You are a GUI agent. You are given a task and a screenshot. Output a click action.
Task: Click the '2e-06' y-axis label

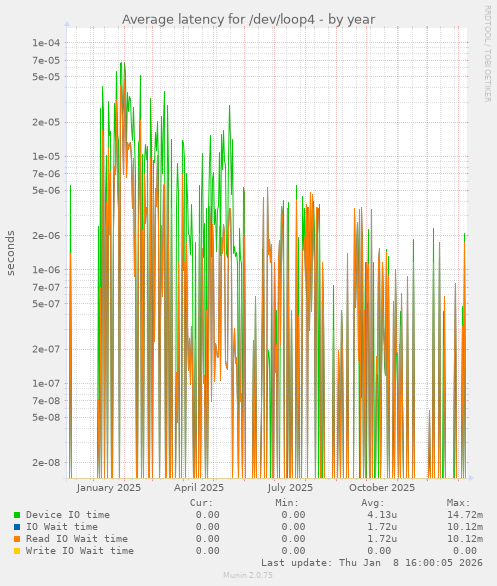[46, 235]
